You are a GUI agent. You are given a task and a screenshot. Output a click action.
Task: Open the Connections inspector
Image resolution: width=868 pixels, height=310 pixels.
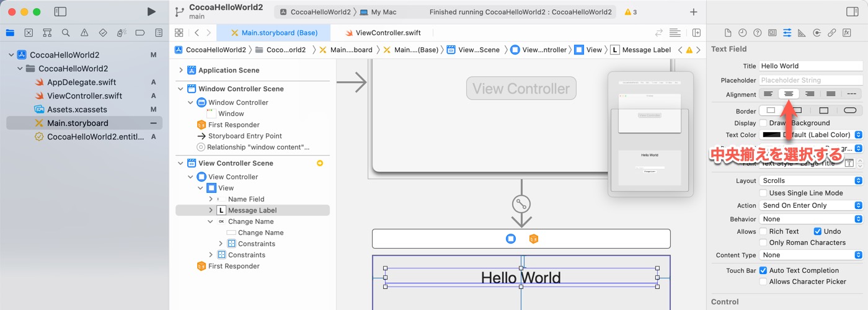click(x=817, y=33)
